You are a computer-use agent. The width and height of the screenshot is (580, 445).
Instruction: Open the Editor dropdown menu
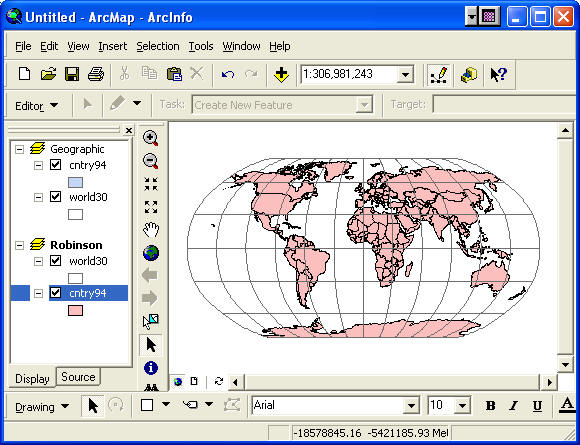point(36,106)
